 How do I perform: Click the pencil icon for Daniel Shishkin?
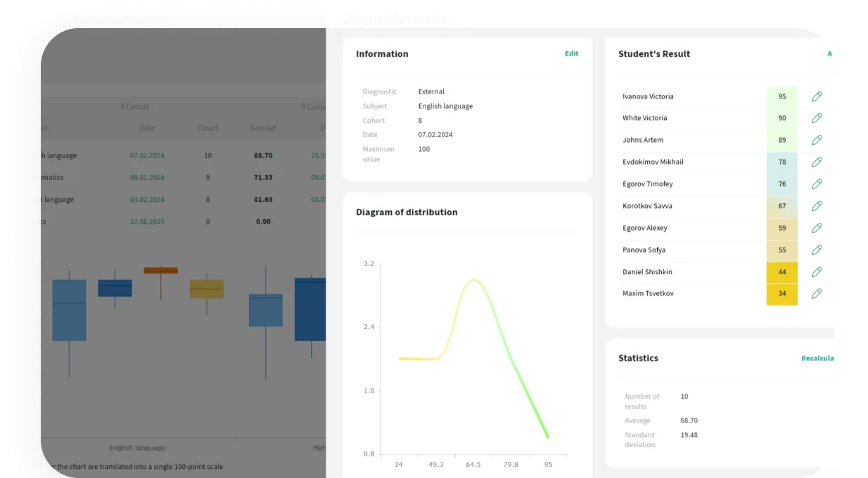point(816,272)
